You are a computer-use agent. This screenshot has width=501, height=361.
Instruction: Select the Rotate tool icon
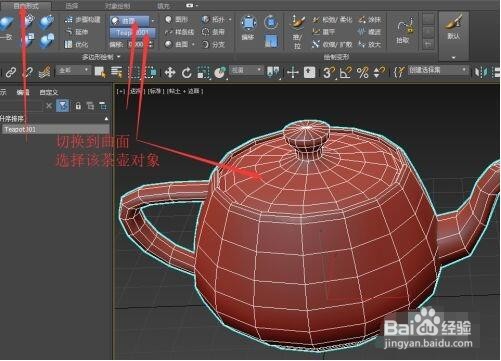187,72
